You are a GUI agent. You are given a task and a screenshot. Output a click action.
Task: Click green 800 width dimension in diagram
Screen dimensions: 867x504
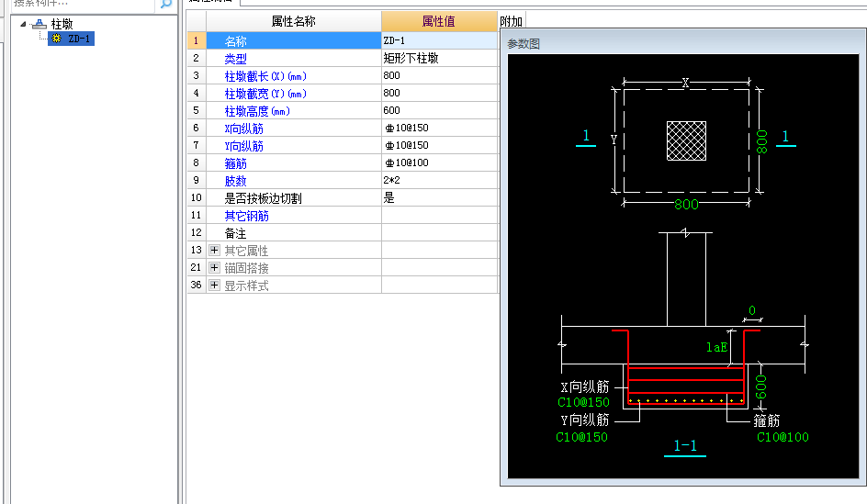pos(686,205)
